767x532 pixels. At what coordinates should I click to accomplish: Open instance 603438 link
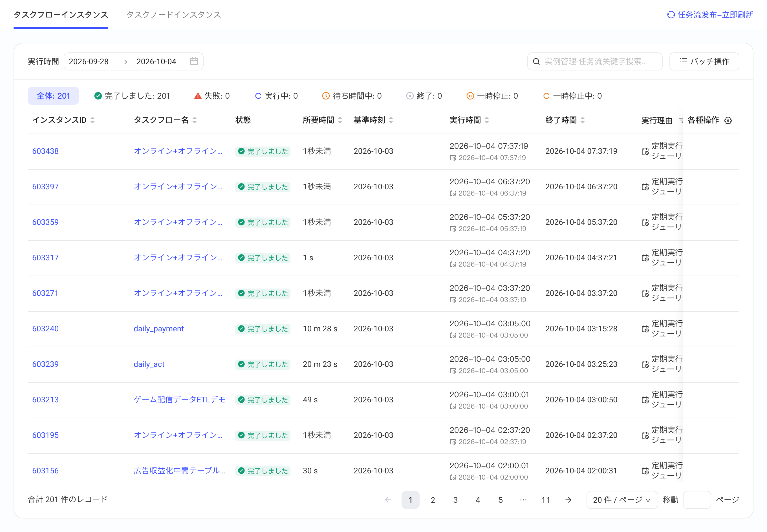tap(45, 151)
